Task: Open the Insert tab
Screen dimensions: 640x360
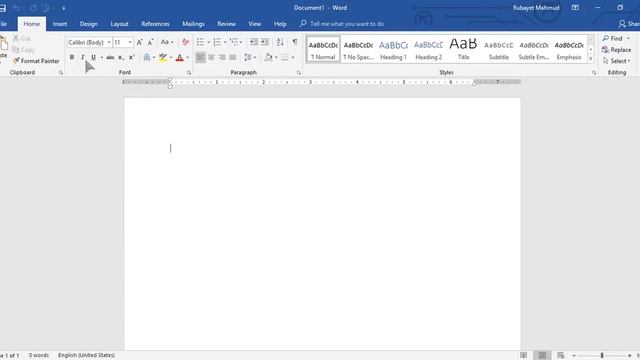Action: (x=60, y=24)
